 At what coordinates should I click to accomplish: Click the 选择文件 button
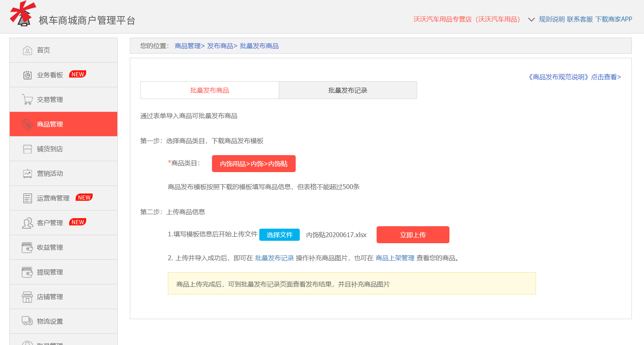click(279, 235)
